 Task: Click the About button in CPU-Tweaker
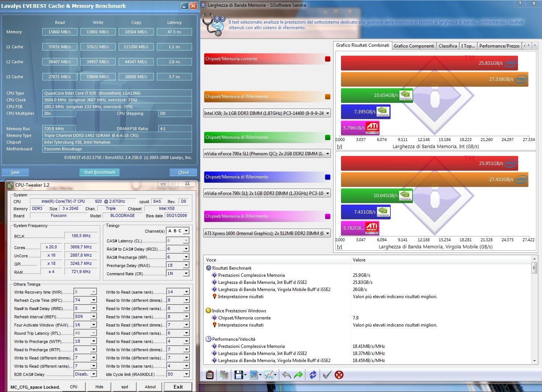click(150, 387)
